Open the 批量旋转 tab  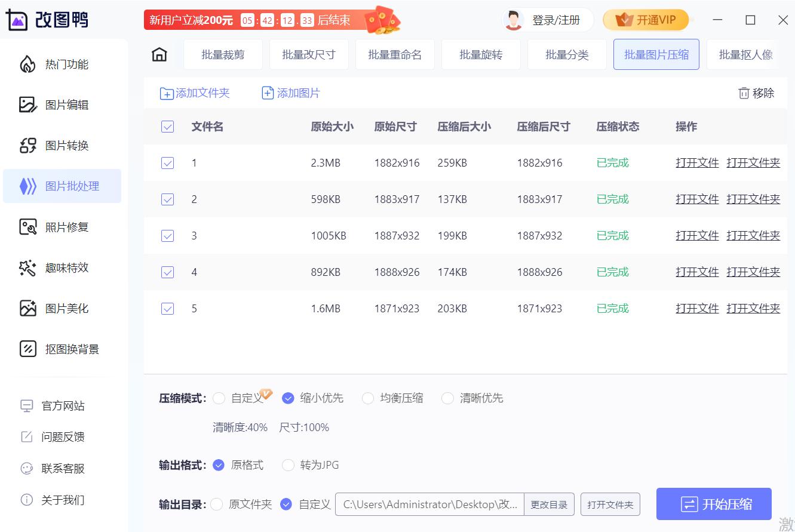(x=481, y=54)
